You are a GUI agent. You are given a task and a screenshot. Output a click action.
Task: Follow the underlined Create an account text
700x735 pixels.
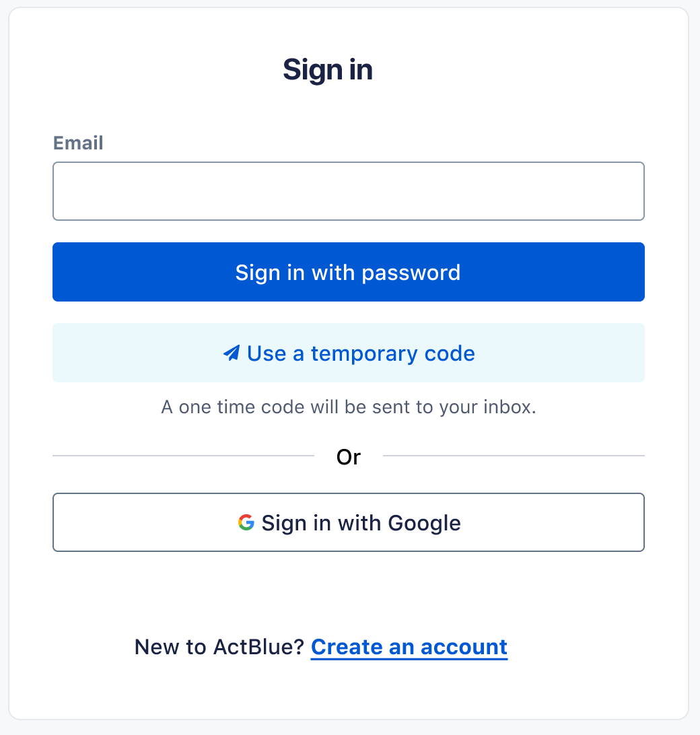click(x=409, y=647)
